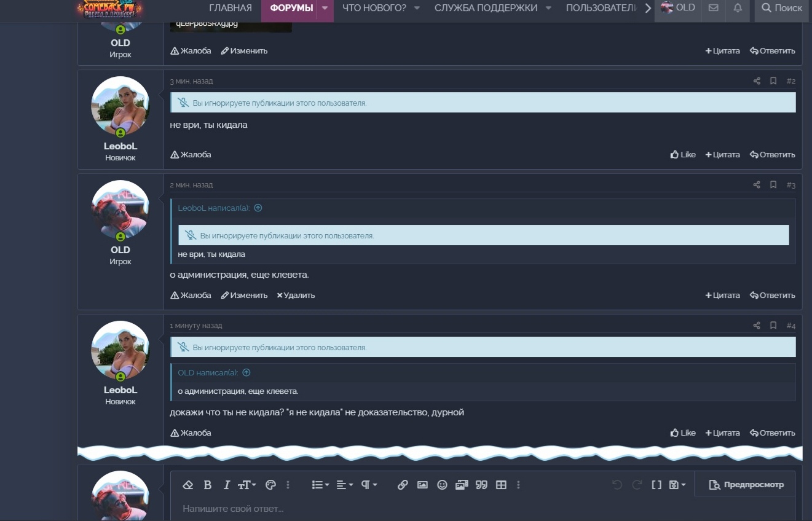This screenshot has width=812, height=521.
Task: Click Удалить on post #3
Action: (296, 296)
